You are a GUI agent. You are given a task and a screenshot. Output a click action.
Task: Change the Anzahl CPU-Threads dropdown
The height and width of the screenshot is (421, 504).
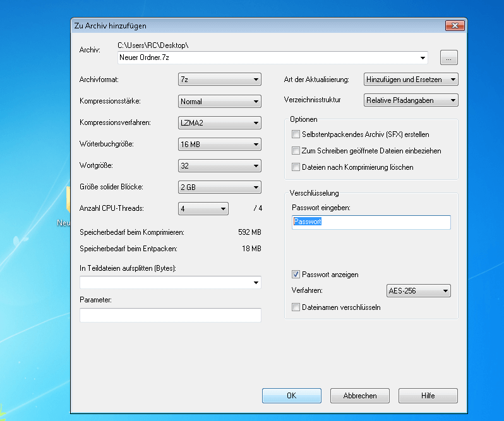tap(203, 209)
